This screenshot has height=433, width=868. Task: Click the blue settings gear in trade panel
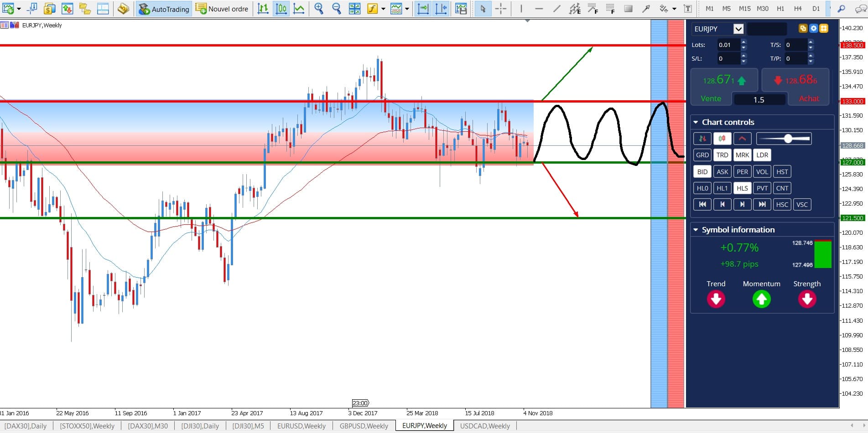coord(813,28)
